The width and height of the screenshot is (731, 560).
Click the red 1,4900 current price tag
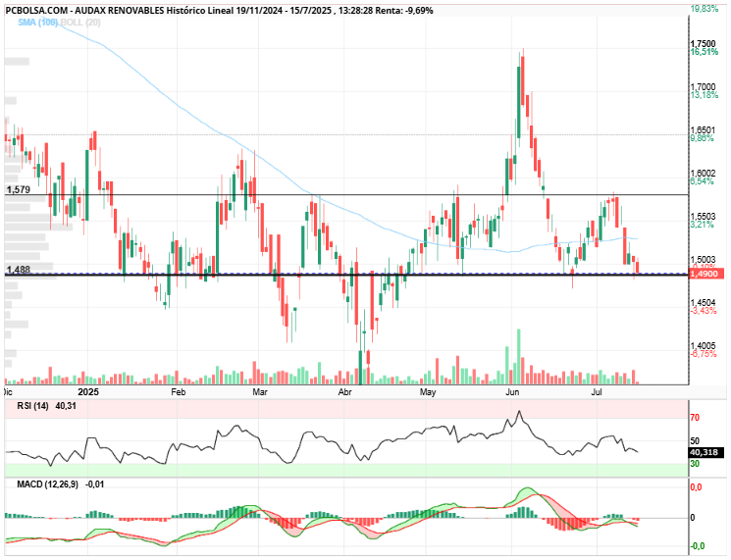pos(705,274)
